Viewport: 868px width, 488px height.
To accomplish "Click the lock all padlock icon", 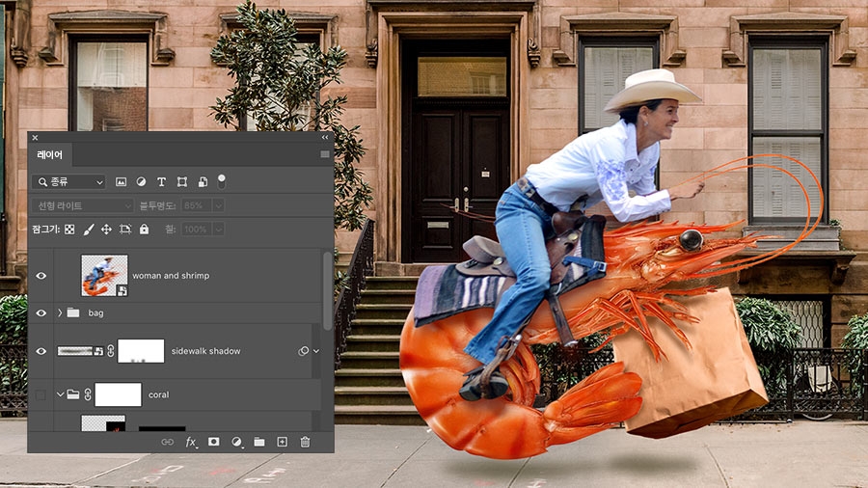I will 144,230.
